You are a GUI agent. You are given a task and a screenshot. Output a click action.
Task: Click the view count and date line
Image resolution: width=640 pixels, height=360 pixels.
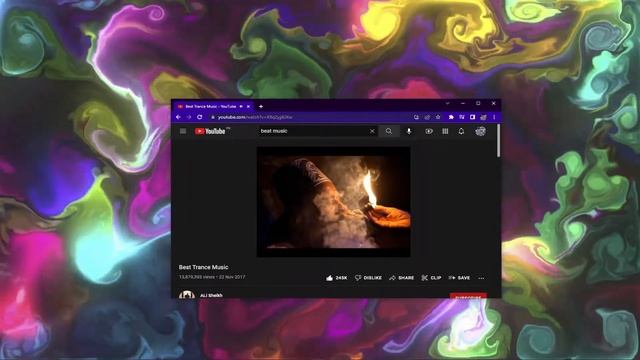point(212,277)
